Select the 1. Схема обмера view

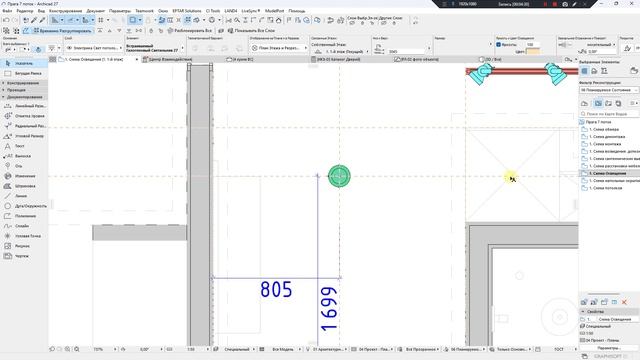coord(604,129)
